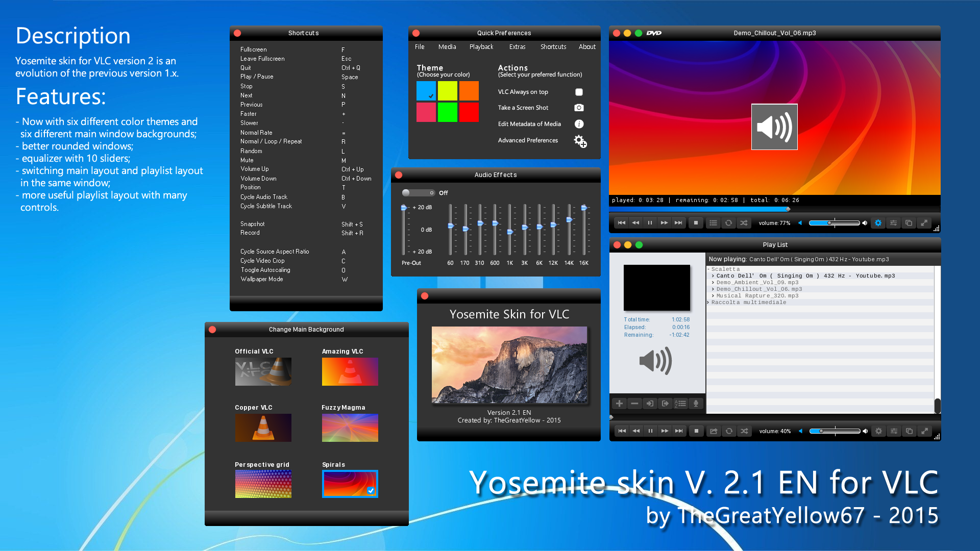Enter fullscreen from the Demo_Chillout player
This screenshot has width=980, height=551.
pyautogui.click(x=924, y=223)
